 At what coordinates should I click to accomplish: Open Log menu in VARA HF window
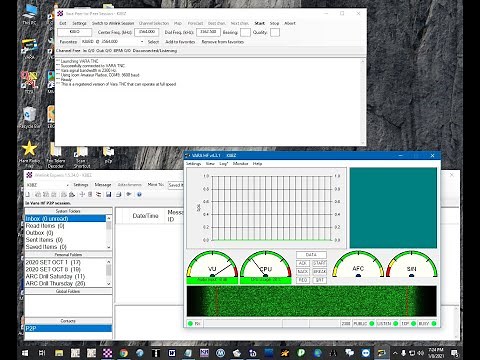(223, 164)
